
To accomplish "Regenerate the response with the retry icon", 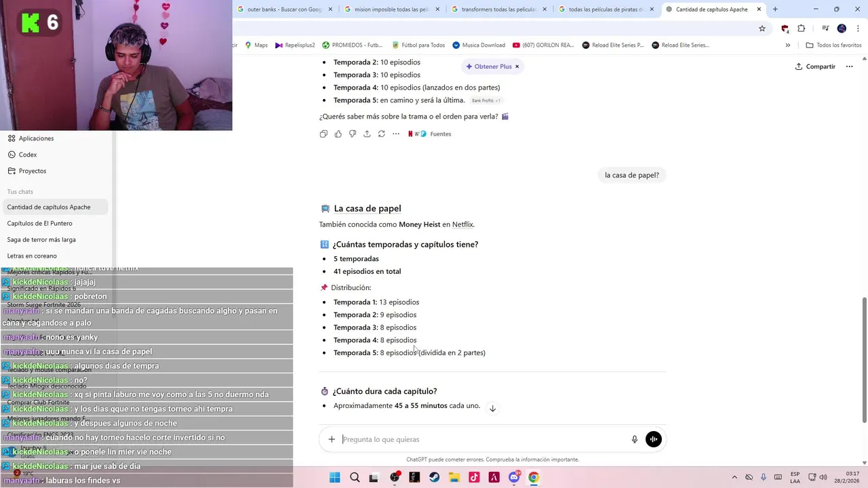I will coord(381,134).
